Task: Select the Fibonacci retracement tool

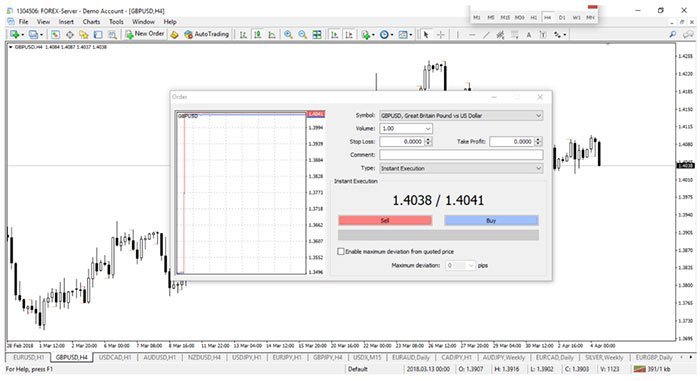Action: (515, 34)
